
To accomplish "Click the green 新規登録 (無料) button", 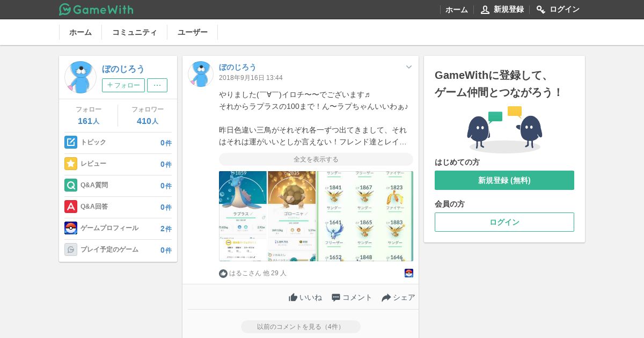I will 504,180.
